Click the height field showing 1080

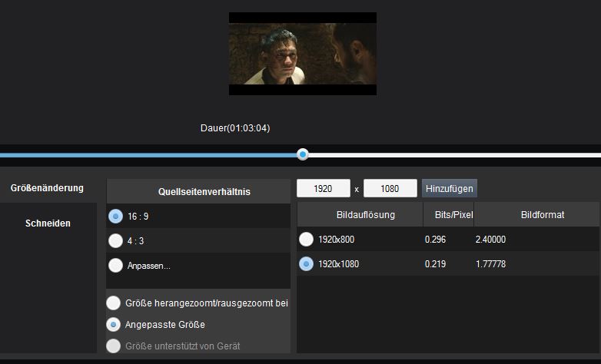click(390, 188)
